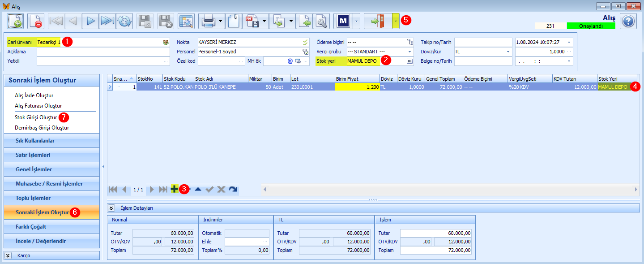Switch to Muhasebe / Resmi İşlemler section
The width and height of the screenshot is (644, 264).
tap(51, 184)
